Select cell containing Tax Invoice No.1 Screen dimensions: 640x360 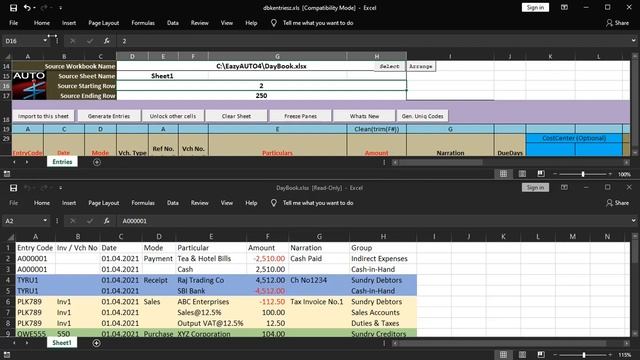click(x=319, y=302)
